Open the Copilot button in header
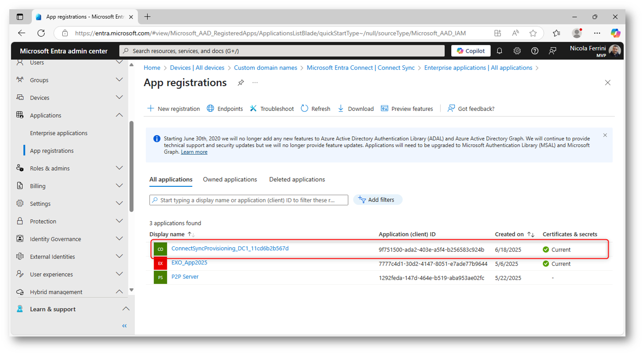The image size is (644, 355). coord(471,51)
